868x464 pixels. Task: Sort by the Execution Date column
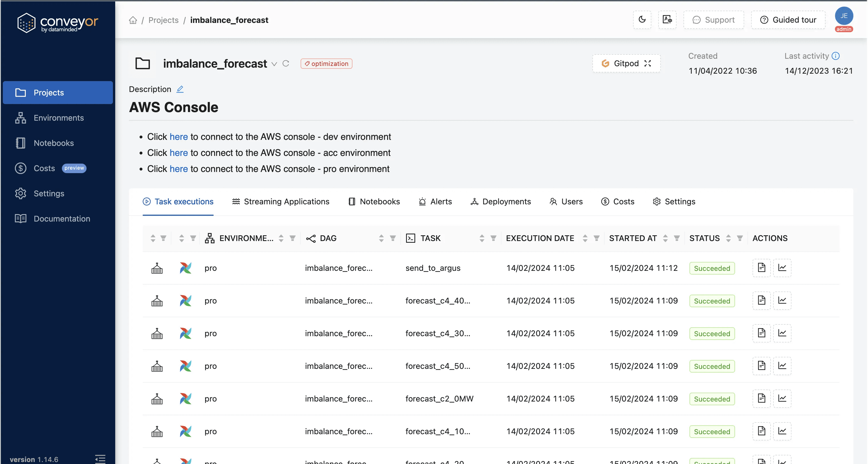[x=585, y=238]
